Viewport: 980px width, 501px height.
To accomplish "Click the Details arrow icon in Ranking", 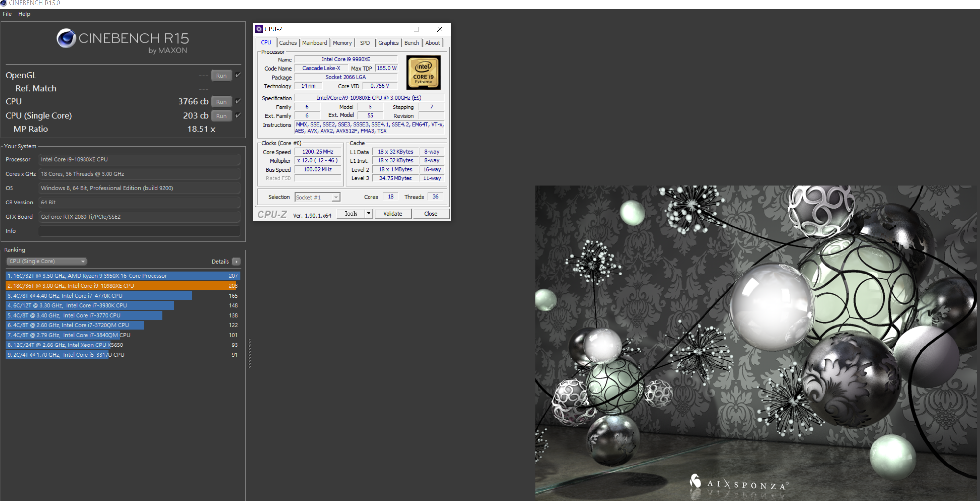I will pos(236,261).
